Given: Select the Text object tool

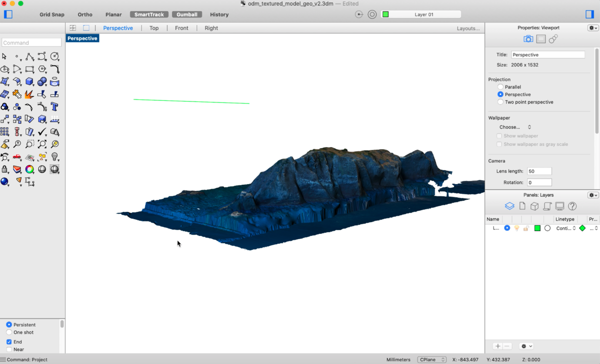Looking at the screenshot, I should pyautogui.click(x=54, y=106).
